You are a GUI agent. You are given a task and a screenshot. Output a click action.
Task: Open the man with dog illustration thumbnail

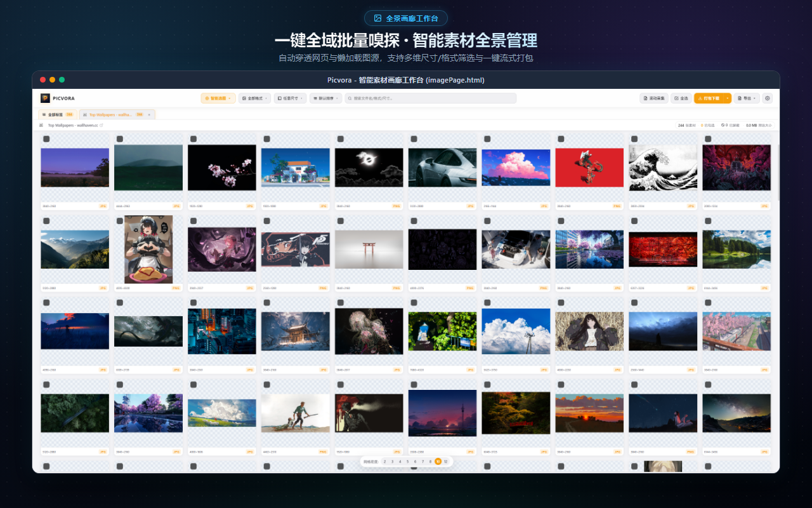point(296,413)
